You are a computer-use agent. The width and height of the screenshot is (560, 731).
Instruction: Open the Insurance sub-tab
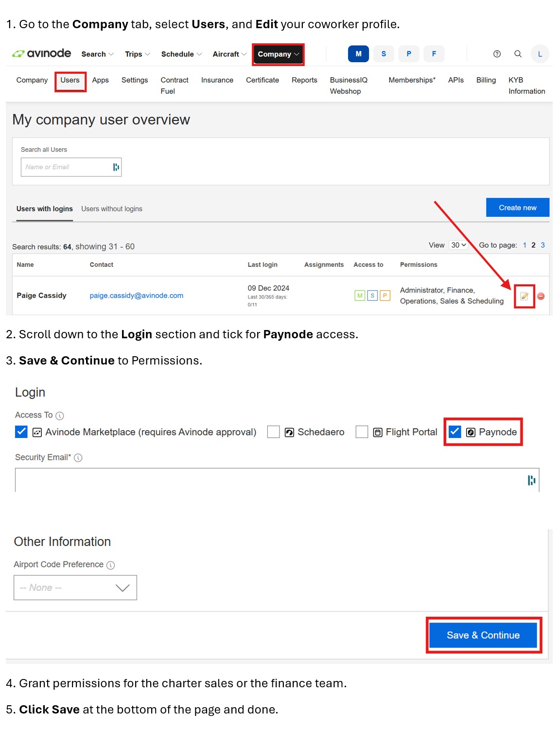[x=217, y=80]
